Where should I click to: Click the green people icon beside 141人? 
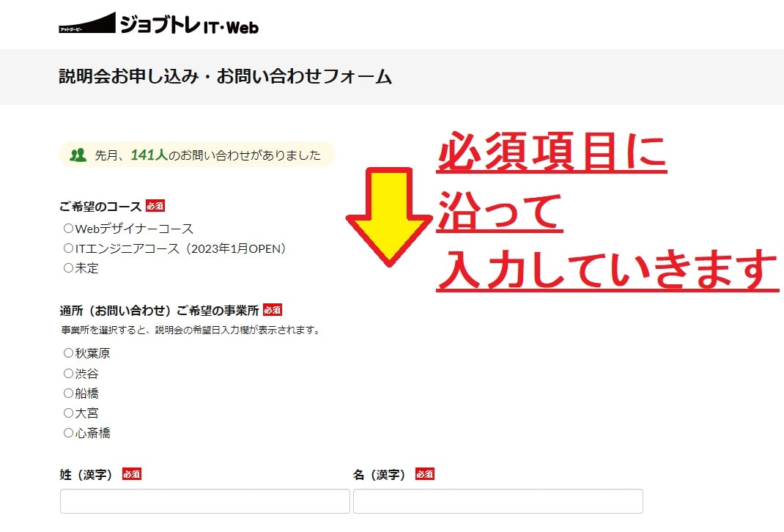point(78,155)
